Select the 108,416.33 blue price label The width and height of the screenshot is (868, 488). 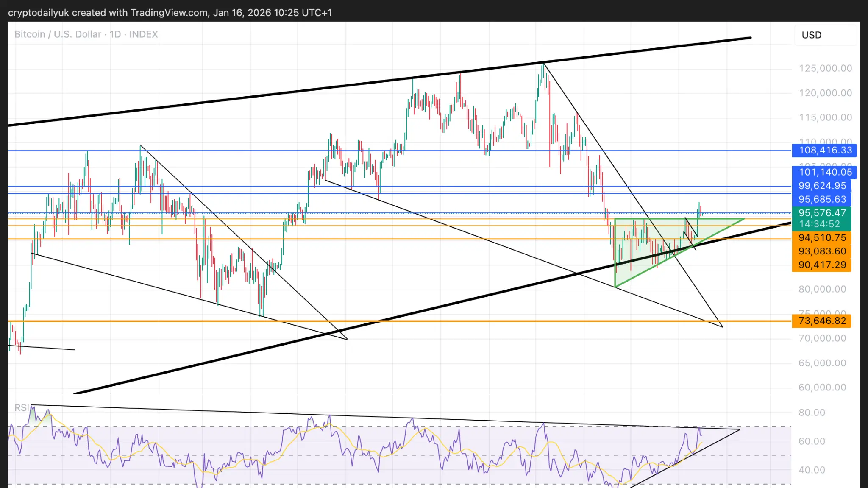pos(824,150)
